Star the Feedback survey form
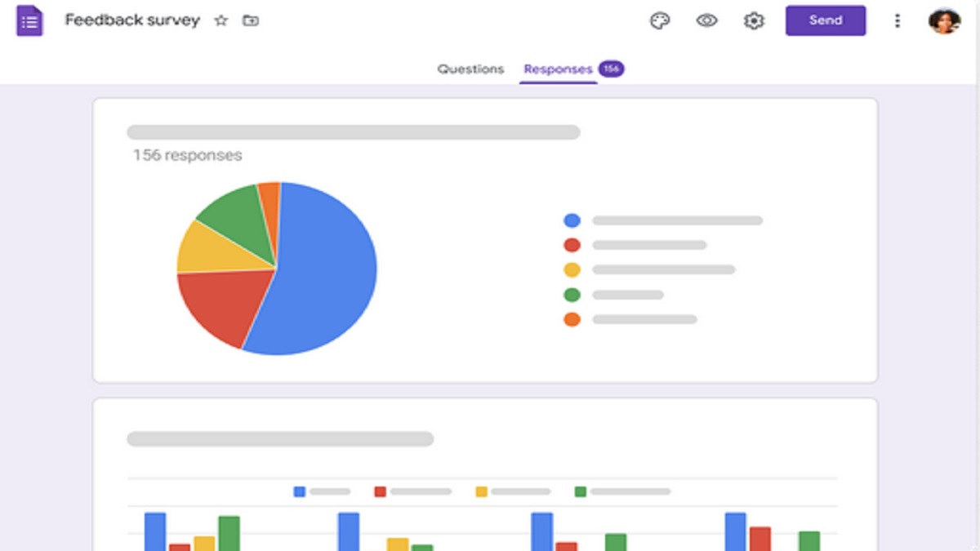The height and width of the screenshot is (551, 980). coord(220,21)
